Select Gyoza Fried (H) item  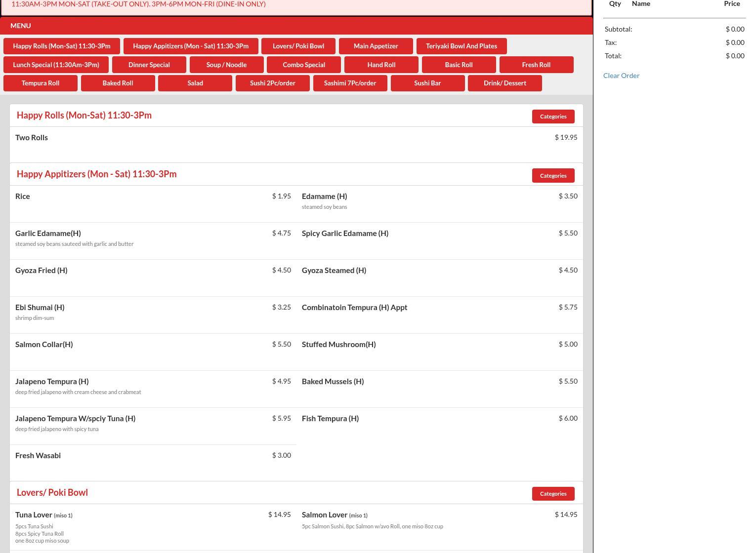(153, 278)
